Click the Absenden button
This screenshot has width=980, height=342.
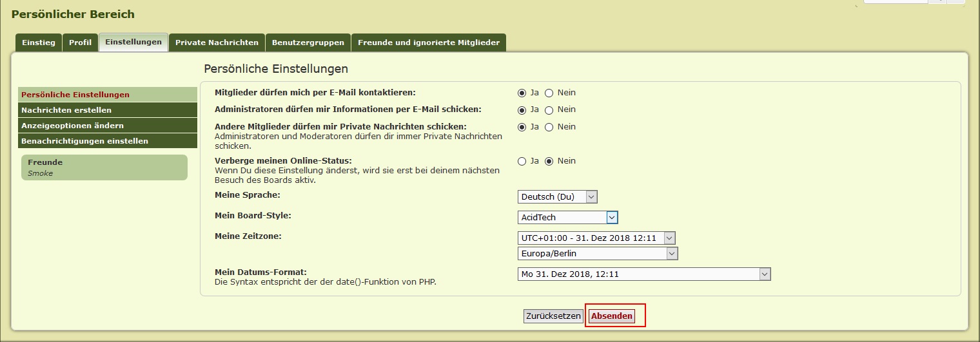(x=612, y=316)
